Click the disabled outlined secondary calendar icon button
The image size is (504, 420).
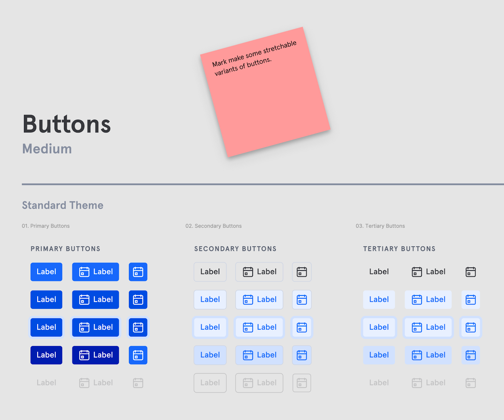coord(302,383)
